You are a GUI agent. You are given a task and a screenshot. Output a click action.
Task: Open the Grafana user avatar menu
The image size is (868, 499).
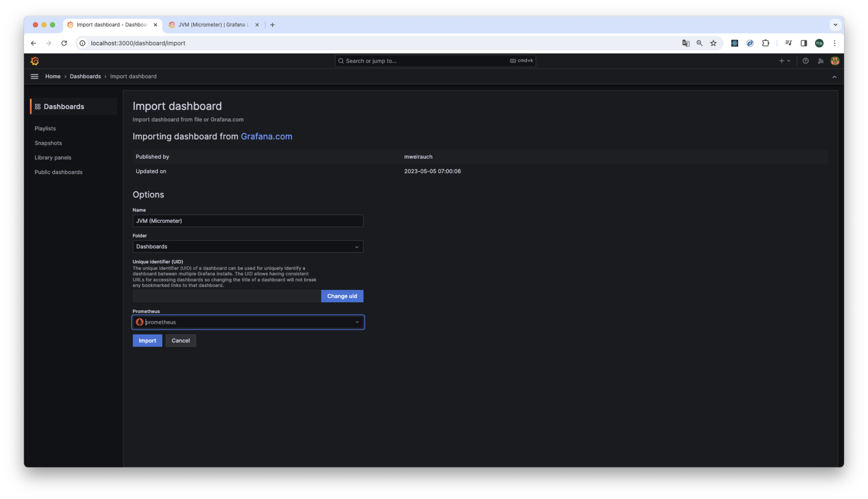point(835,61)
